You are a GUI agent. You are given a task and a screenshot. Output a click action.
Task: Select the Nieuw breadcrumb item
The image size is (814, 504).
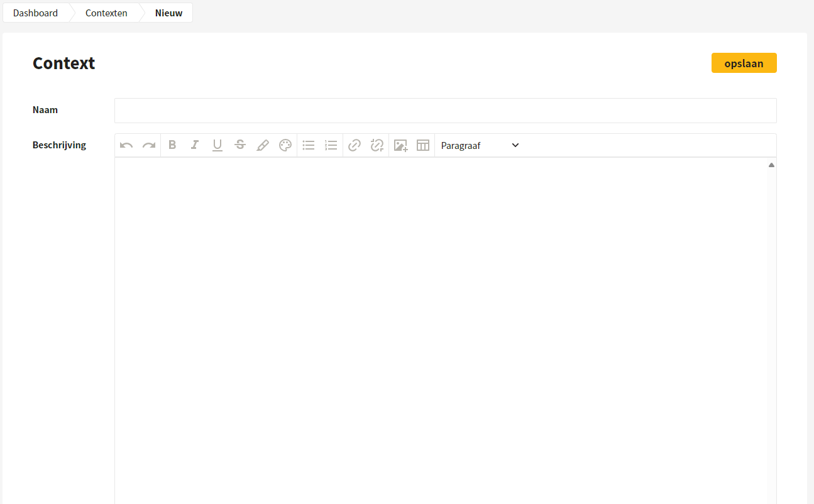tap(169, 13)
